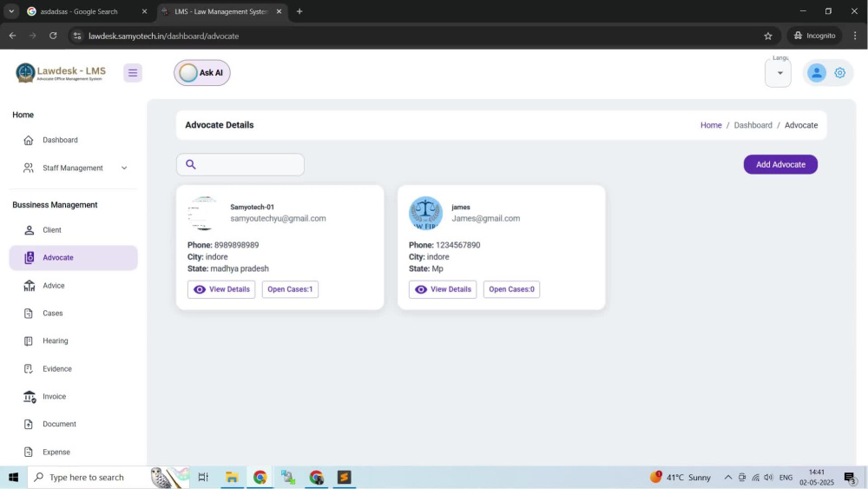868x489 pixels.
Task: Switch to the LMS Law Management System tab
Action: tap(220, 11)
